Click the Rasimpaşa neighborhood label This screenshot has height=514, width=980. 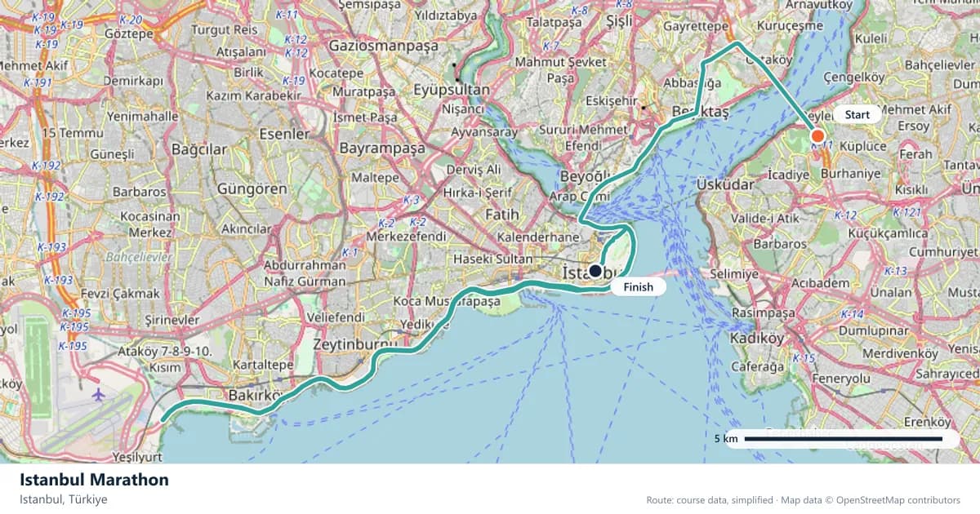763,312
